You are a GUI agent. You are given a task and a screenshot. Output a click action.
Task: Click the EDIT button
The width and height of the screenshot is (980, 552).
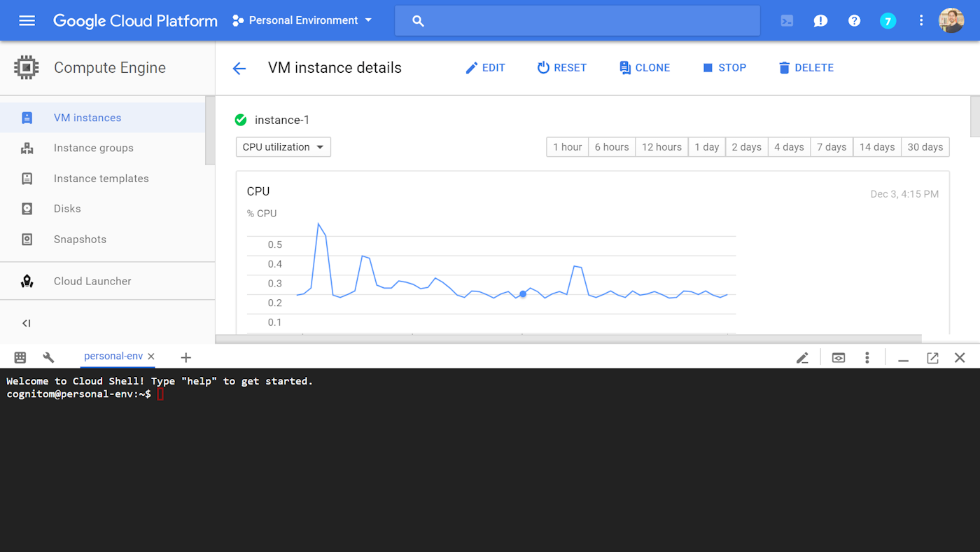(485, 68)
